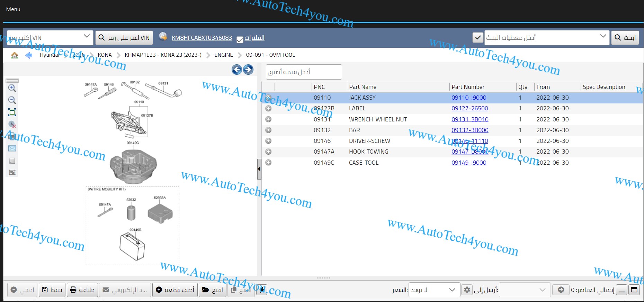Click the Add Part button (أضف قطعة)
Image resolution: width=644 pixels, height=302 pixels.
click(x=175, y=290)
